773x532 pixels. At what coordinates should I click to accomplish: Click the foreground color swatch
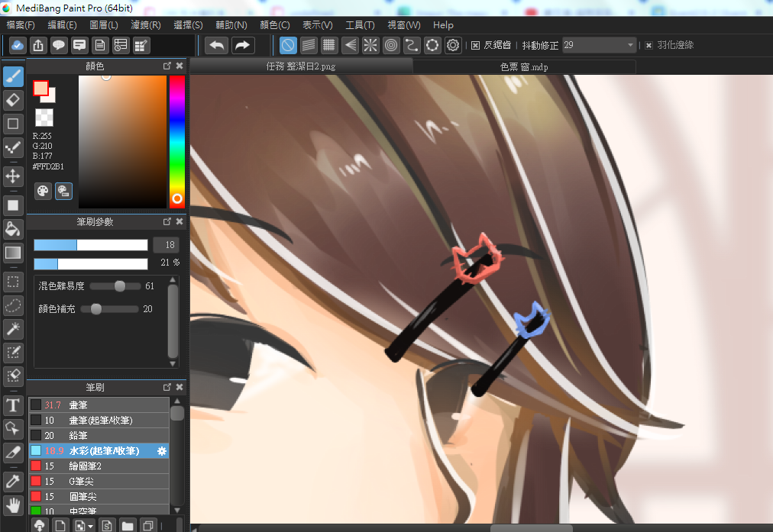coord(40,89)
